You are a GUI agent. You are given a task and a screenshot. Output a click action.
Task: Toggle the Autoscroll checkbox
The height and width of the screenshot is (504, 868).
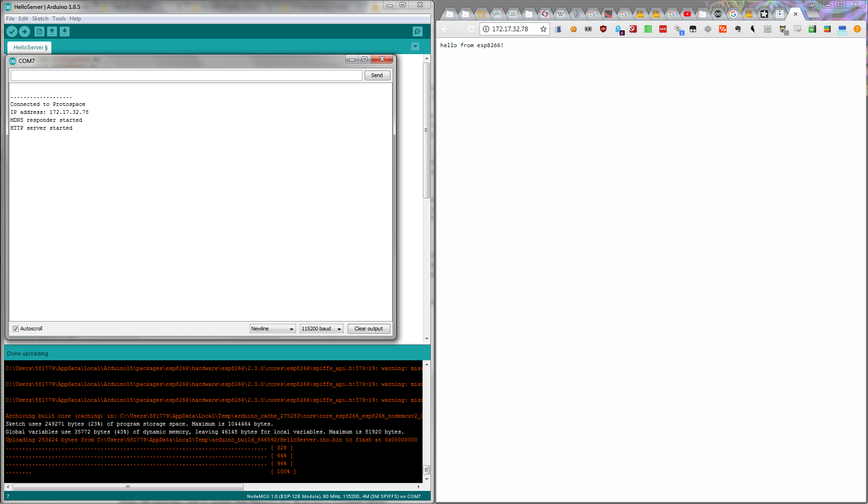15,329
